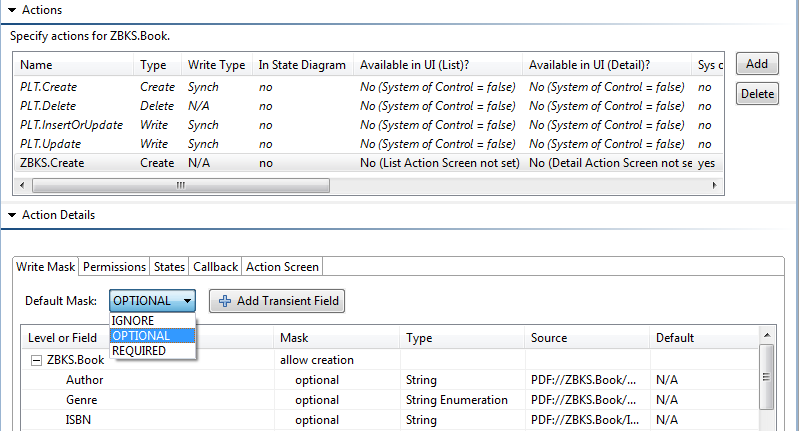Pick REQUIRED in the dropdown list
This screenshot has height=431, width=799.
138,351
